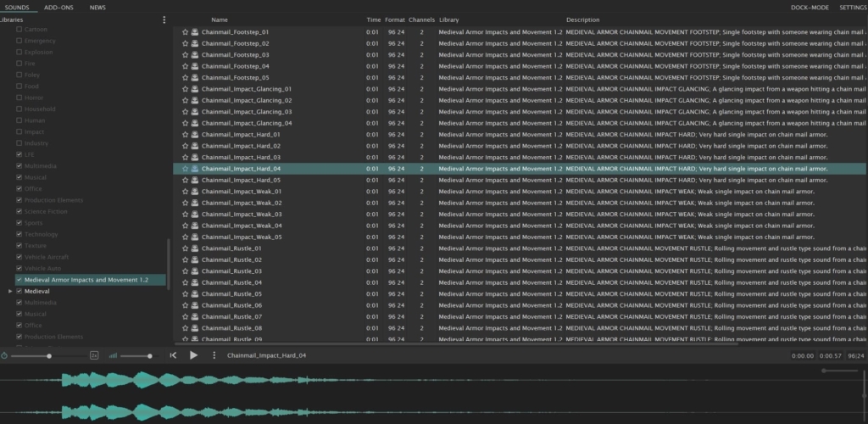
Task: Click the play button in the player bar
Action: (193, 355)
